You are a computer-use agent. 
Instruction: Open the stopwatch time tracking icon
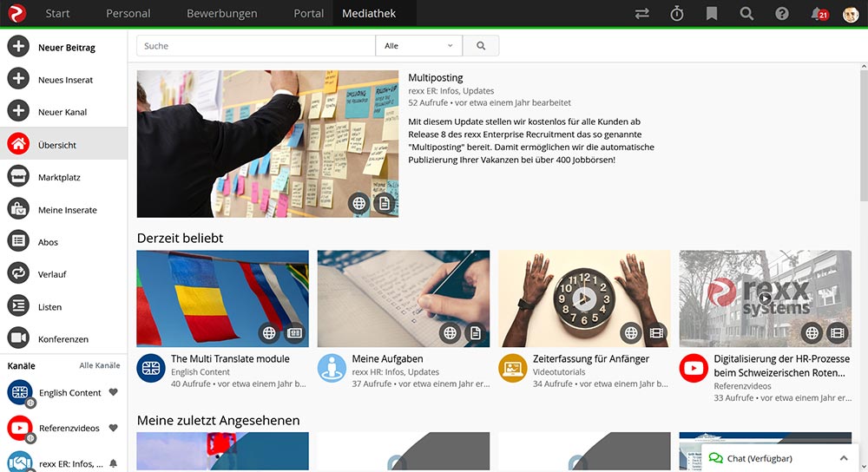tap(676, 14)
